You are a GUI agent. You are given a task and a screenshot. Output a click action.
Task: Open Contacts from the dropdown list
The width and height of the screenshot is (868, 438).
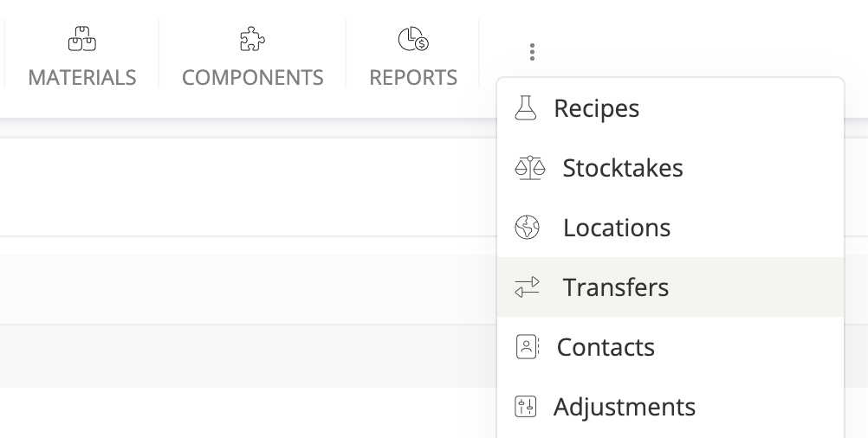[606, 347]
